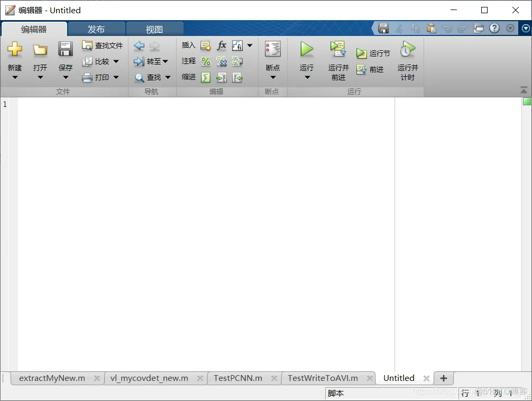Click quick access Save icon

click(383, 28)
